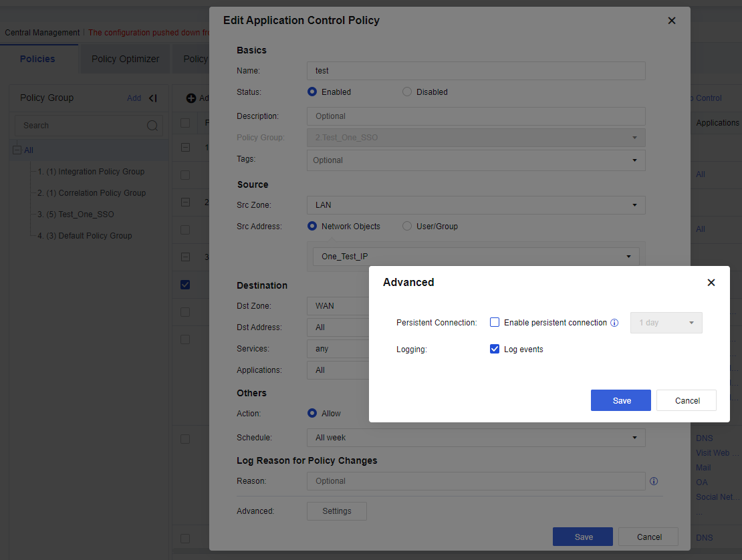This screenshot has height=560, width=742.
Task: Open the Schedule All week dropdown
Action: tap(475, 438)
